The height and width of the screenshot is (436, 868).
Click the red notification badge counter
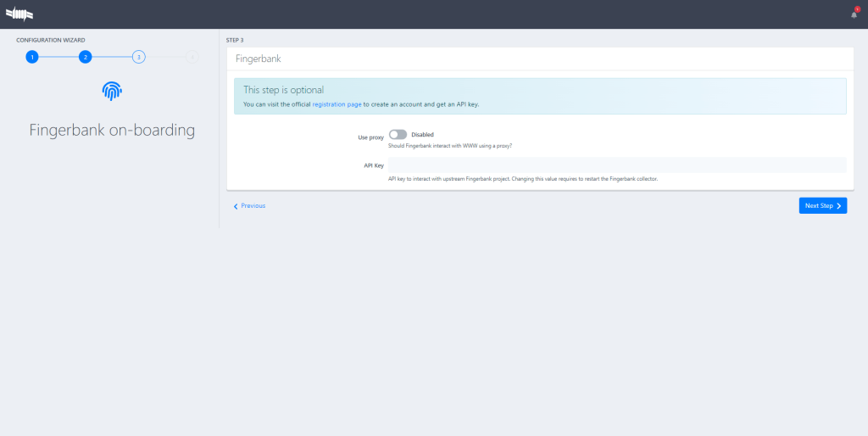[857, 8]
